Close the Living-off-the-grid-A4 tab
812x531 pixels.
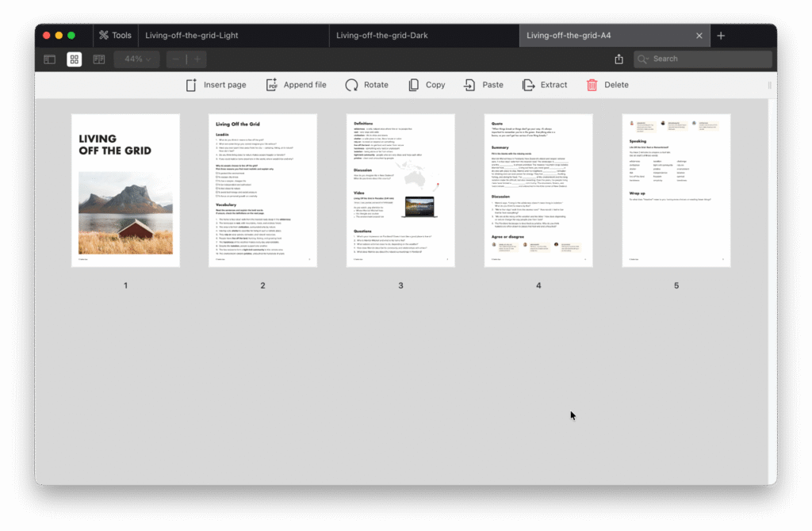[699, 36]
